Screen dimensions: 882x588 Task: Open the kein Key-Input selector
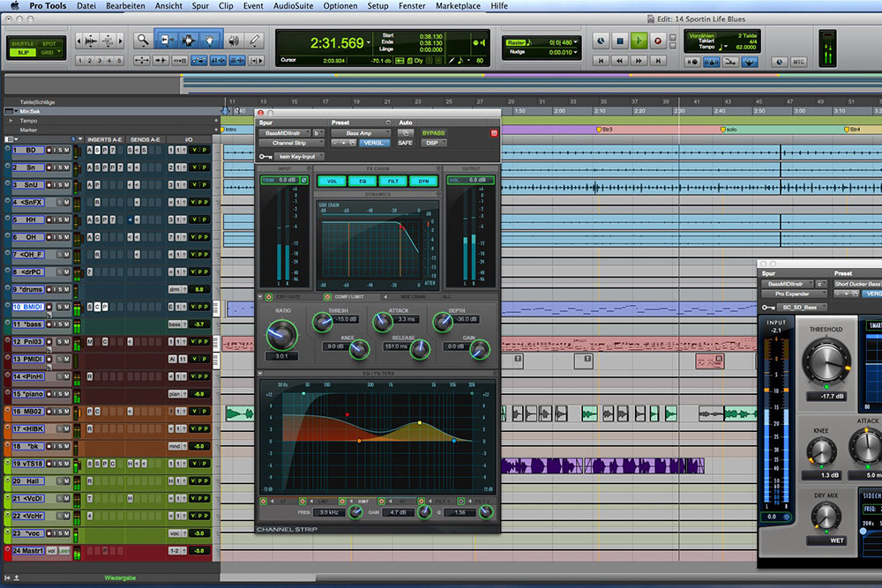click(x=296, y=156)
